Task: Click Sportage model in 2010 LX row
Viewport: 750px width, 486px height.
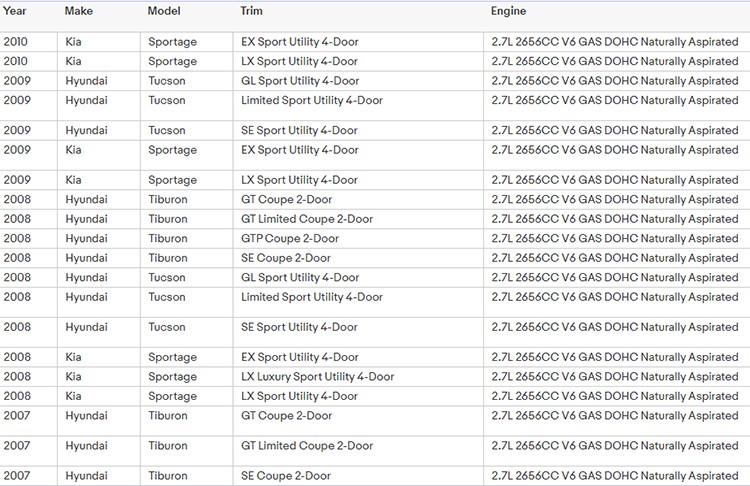Action: coord(172,61)
